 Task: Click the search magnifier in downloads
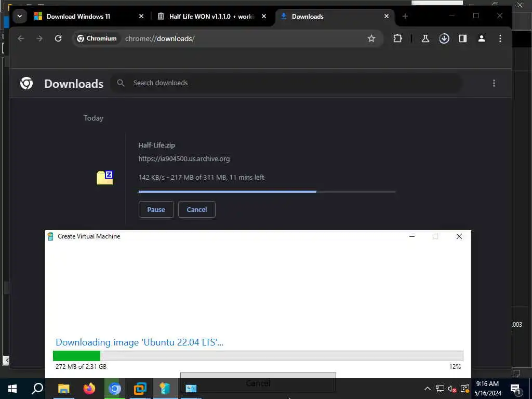(x=121, y=83)
